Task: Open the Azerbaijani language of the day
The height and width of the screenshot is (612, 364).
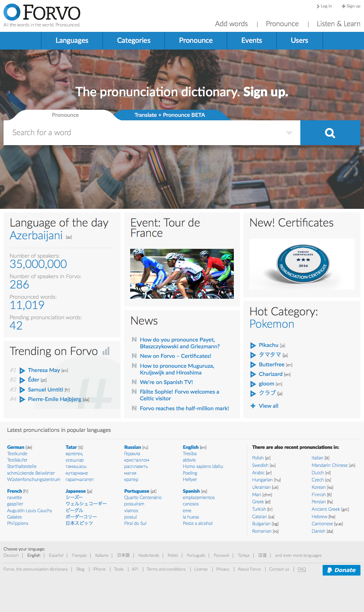Action: (36, 235)
